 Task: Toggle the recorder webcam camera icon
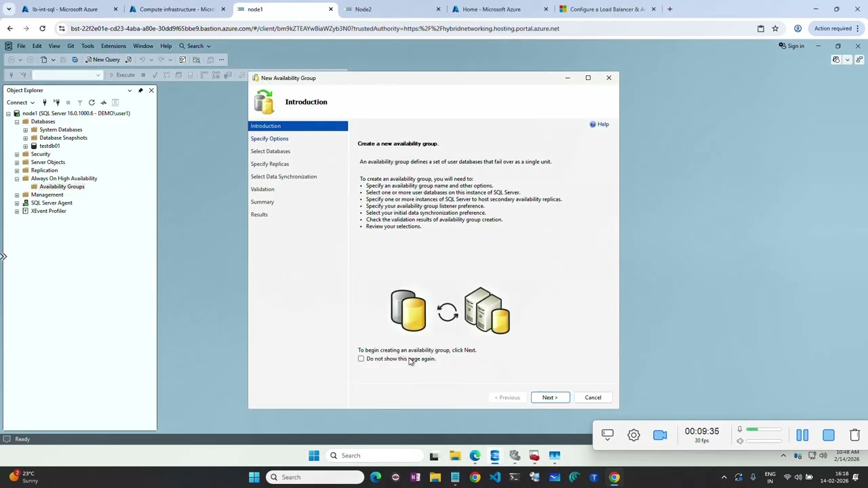click(x=660, y=435)
